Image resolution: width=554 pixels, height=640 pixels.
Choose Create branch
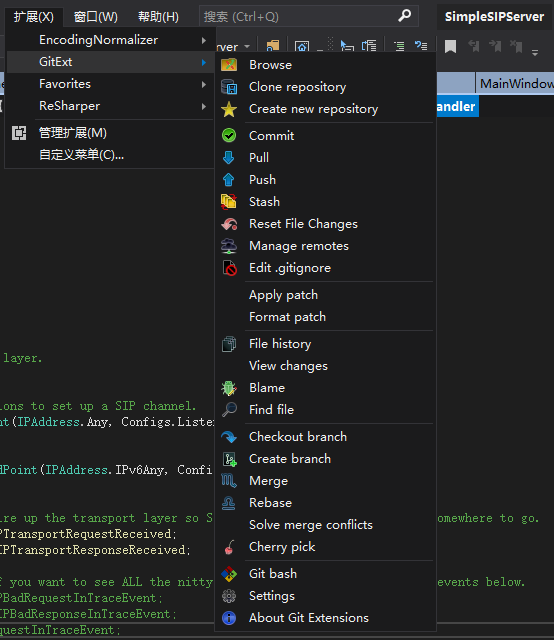click(x=325, y=459)
